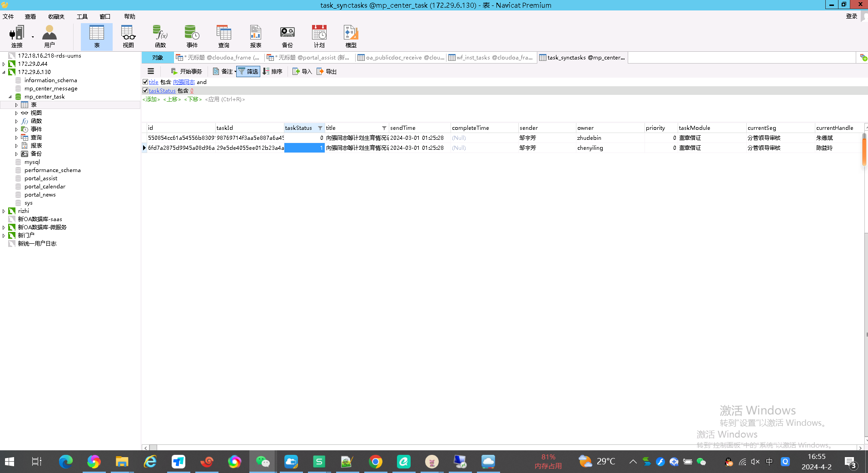Expand the 172.29.0.44 connection

pyautogui.click(x=4, y=64)
